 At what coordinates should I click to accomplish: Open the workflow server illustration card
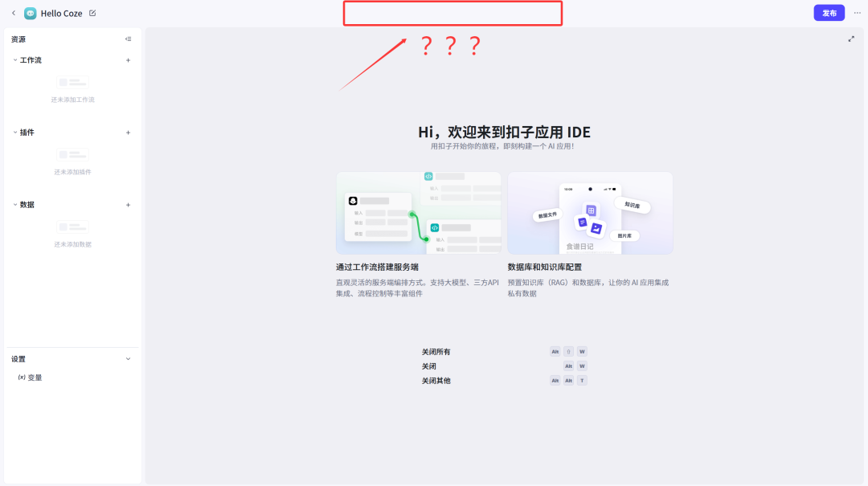(418, 213)
